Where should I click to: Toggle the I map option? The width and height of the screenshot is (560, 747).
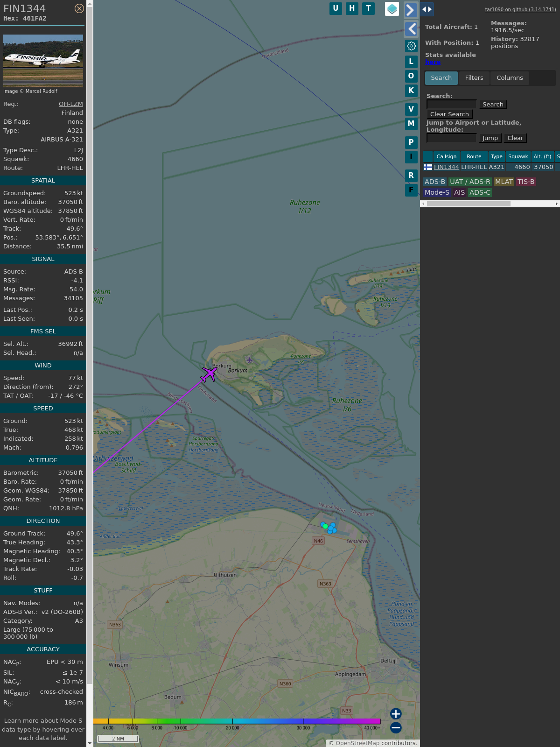[411, 157]
